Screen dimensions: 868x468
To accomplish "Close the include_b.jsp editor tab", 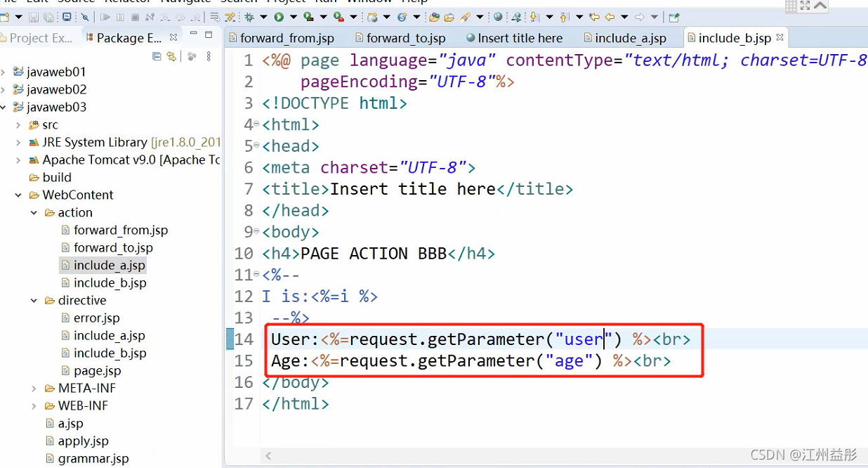I will pyautogui.click(x=780, y=37).
